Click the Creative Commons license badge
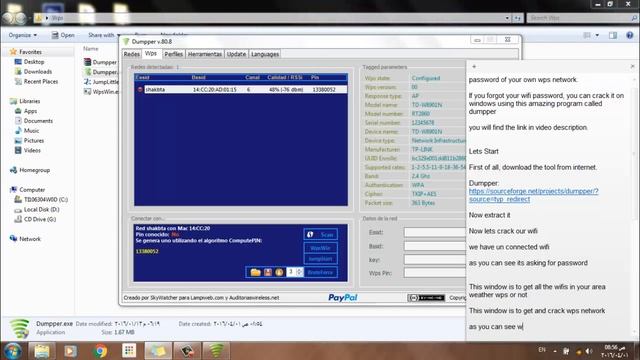Image resolution: width=640 pixels, height=360 pixels. (426, 298)
